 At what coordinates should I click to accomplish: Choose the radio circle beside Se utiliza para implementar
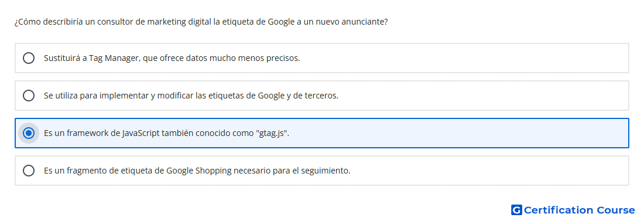(x=29, y=96)
